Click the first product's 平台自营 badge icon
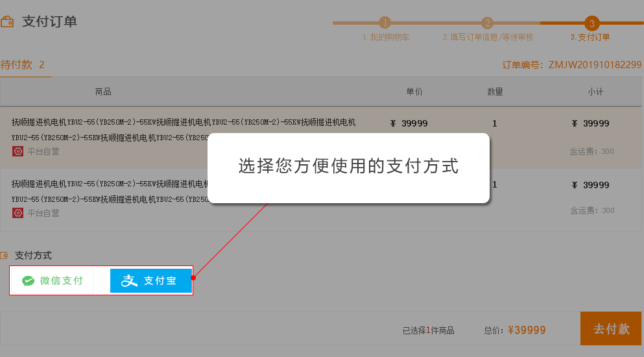 (18, 151)
